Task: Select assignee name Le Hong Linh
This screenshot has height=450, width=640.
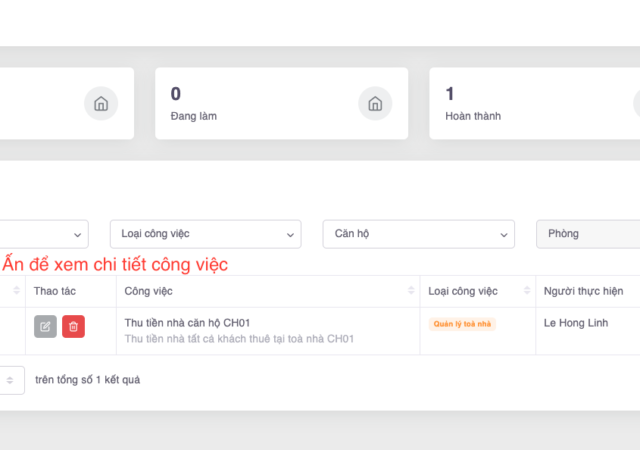Action: 576,323
